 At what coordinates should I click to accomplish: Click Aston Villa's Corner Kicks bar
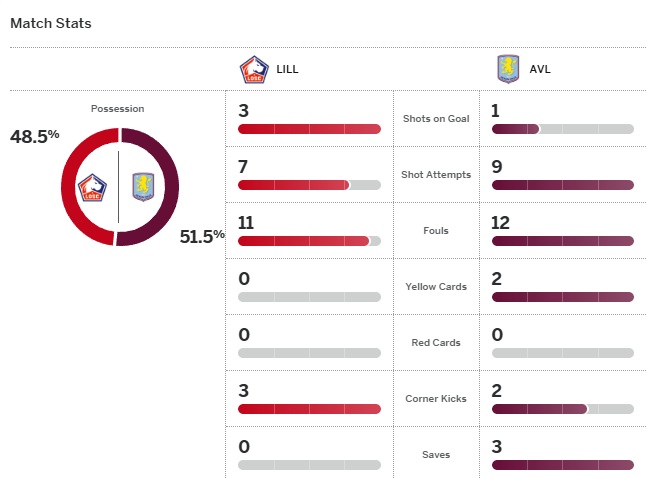coord(562,409)
